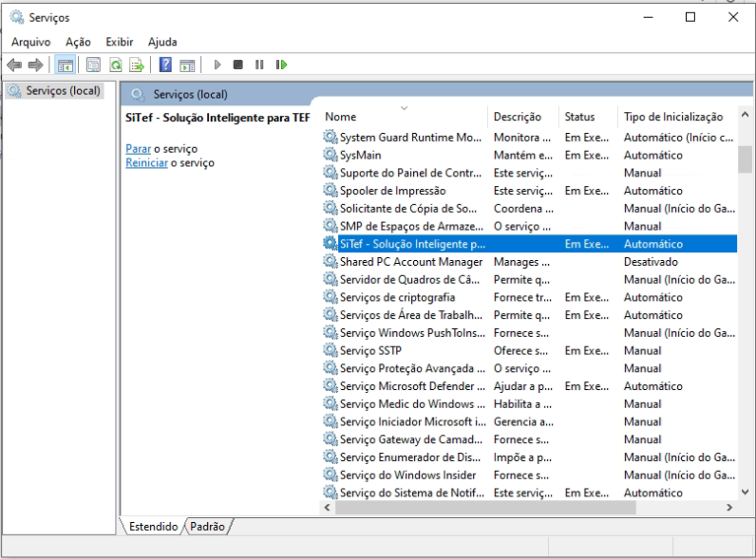Viewport: 756px width, 559px height.
Task: Click the Serviços window title bar icon
Action: pyautogui.click(x=17, y=17)
